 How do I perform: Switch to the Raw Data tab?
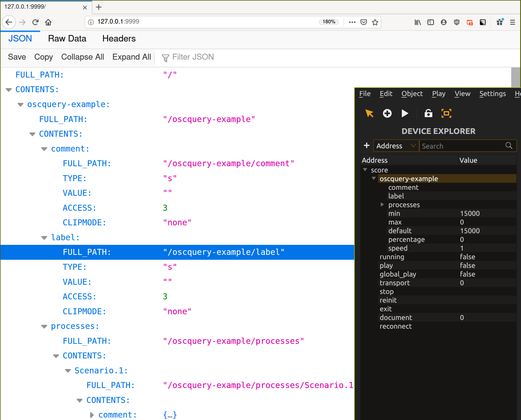[67, 39]
